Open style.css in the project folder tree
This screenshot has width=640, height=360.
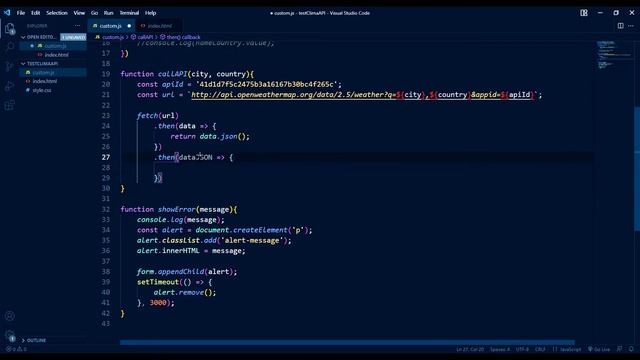point(53,90)
